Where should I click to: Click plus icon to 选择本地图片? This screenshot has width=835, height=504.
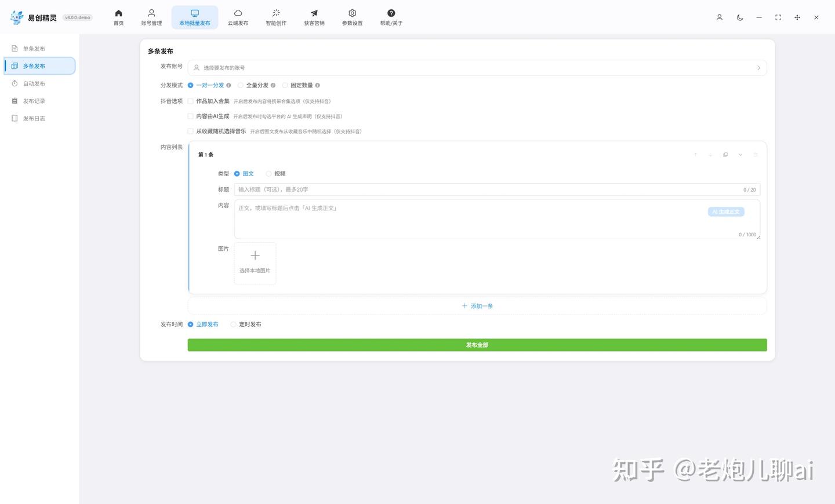point(255,255)
